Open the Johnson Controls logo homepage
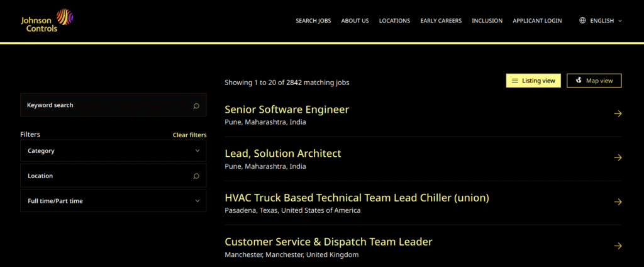Viewport: 644px width, 267px height. tap(47, 20)
